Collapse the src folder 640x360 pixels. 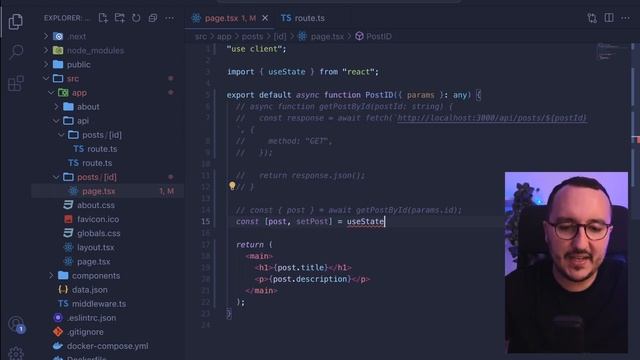pyautogui.click(x=73, y=78)
